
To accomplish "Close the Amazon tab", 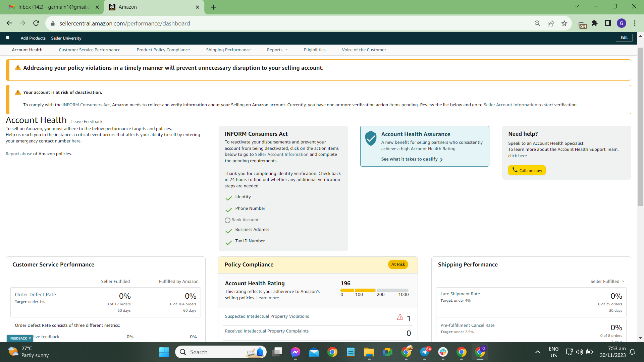I will coord(198,7).
